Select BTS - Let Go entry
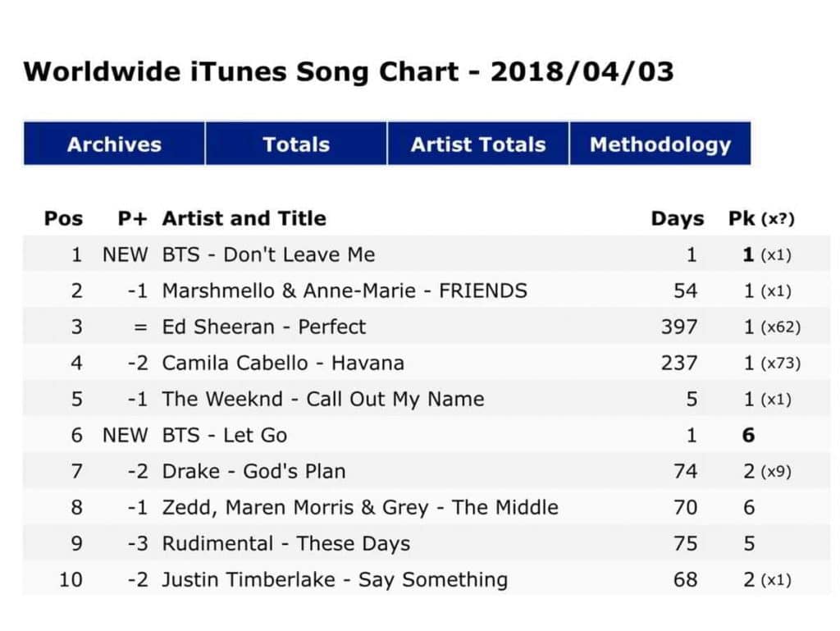The height and width of the screenshot is (631, 840). point(224,435)
